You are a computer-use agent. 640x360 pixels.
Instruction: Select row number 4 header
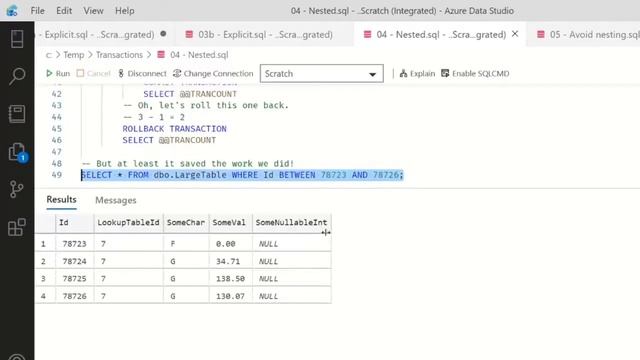pos(44,296)
